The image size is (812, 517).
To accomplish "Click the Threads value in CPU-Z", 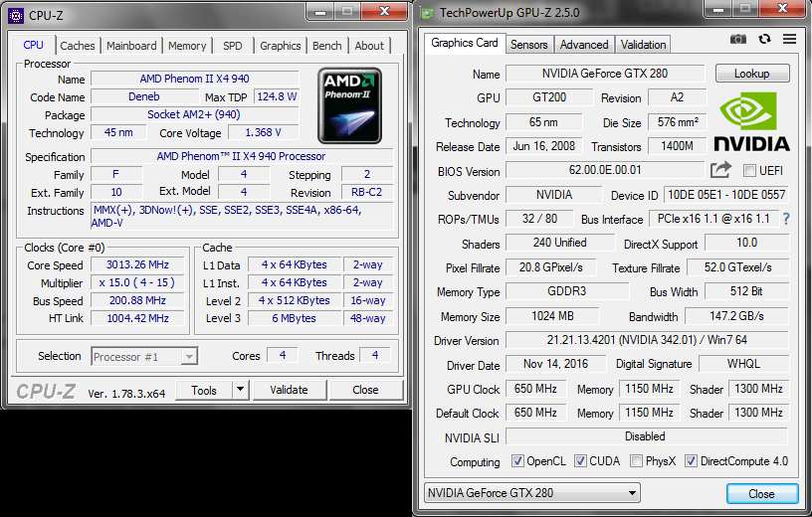I will 375,355.
